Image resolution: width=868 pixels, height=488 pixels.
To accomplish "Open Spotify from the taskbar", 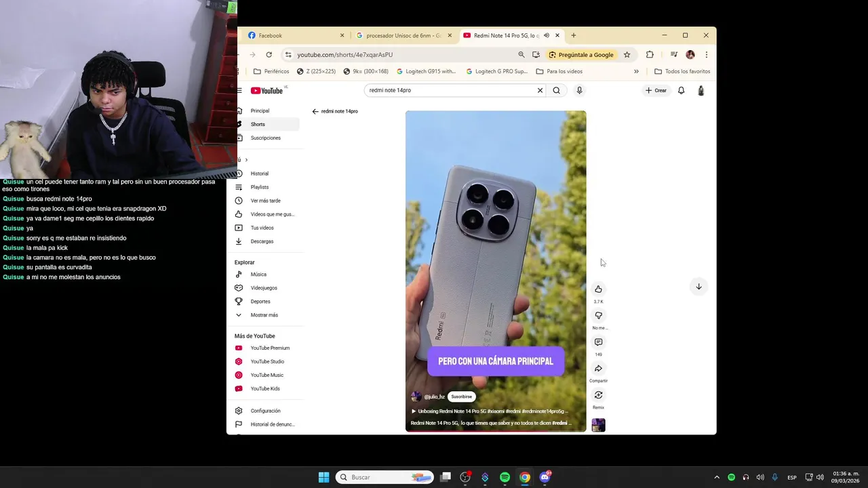I will tap(505, 477).
